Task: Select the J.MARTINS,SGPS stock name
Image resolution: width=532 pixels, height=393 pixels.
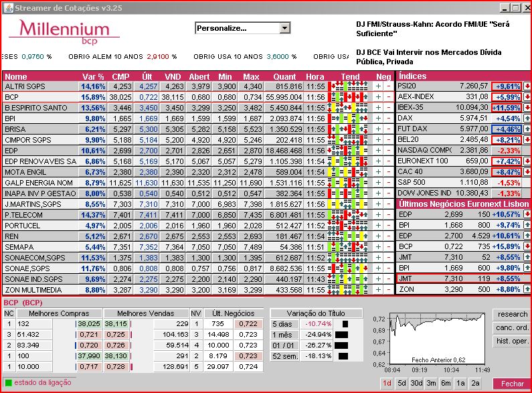Action: click(x=33, y=204)
